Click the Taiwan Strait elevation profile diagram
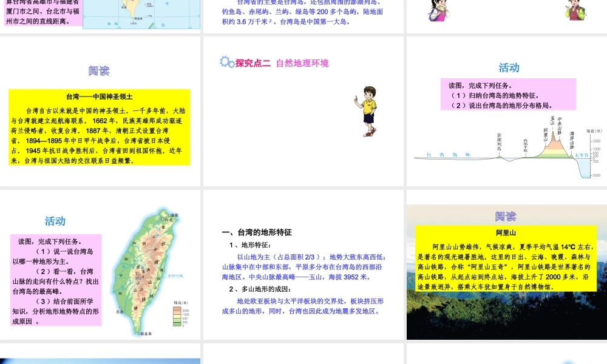 (x=508, y=147)
